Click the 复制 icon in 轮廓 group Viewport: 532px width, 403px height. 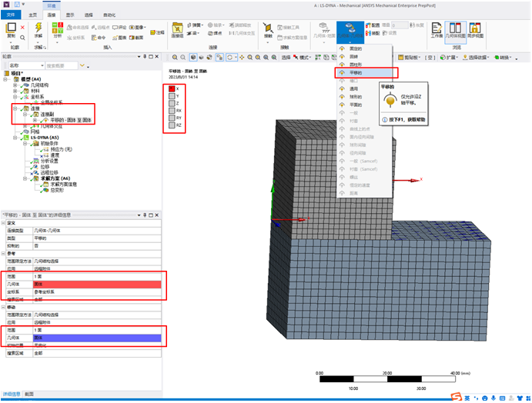(x=12, y=28)
